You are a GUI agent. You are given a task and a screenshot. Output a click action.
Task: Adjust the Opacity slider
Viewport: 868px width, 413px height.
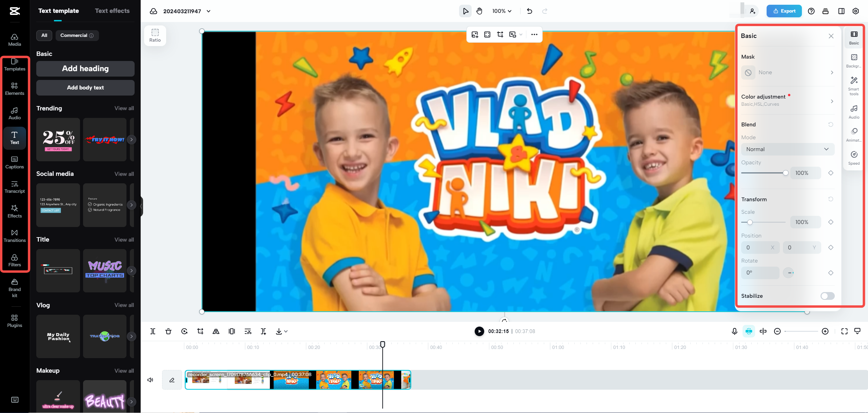coord(786,173)
